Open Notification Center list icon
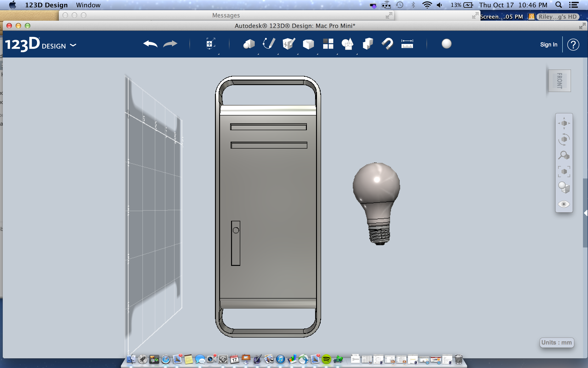 tap(574, 5)
